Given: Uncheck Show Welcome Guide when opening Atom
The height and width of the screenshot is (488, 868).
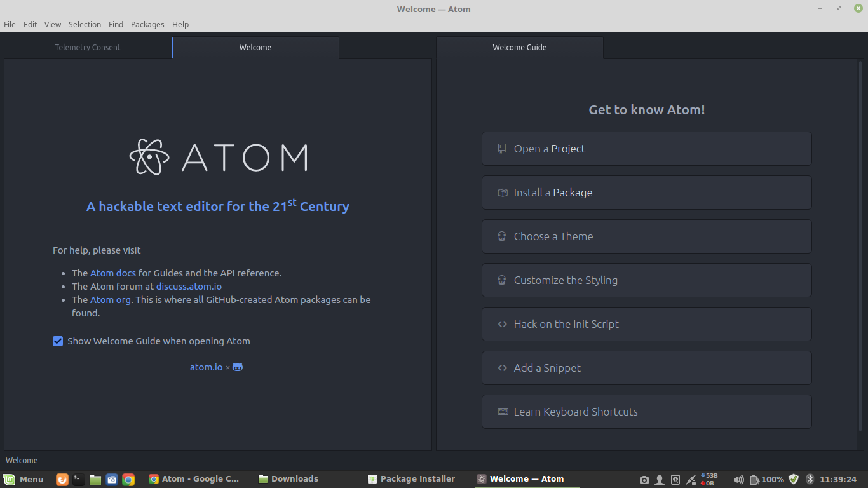Looking at the screenshot, I should 58,341.
